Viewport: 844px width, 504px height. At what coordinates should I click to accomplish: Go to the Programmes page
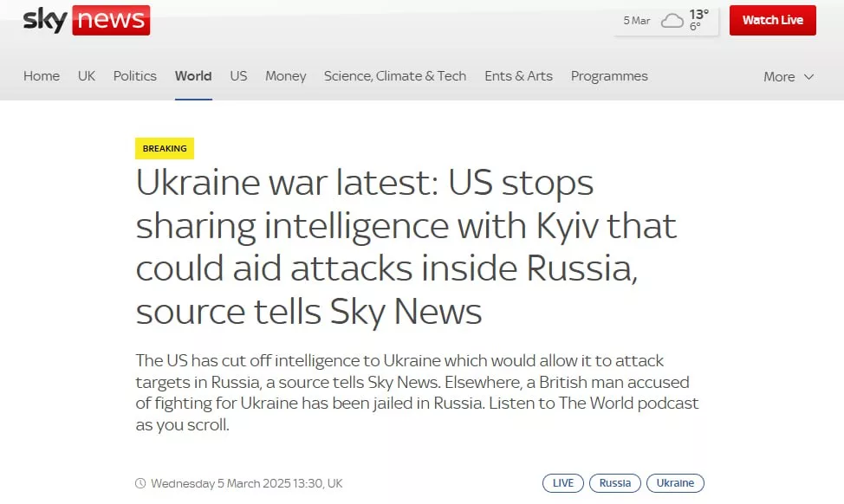609,76
